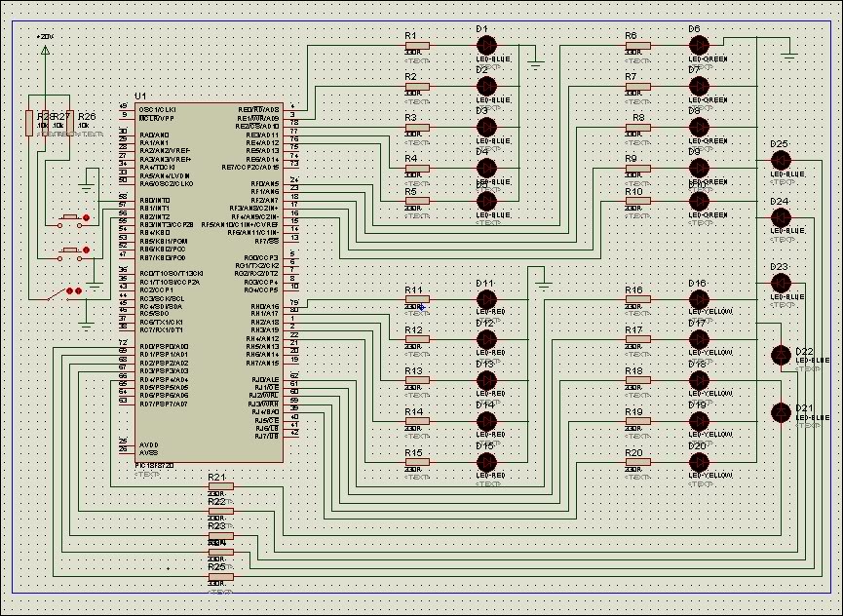Image resolution: width=843 pixels, height=616 pixels.
Task: Select resistor R19
Action: [x=638, y=421]
